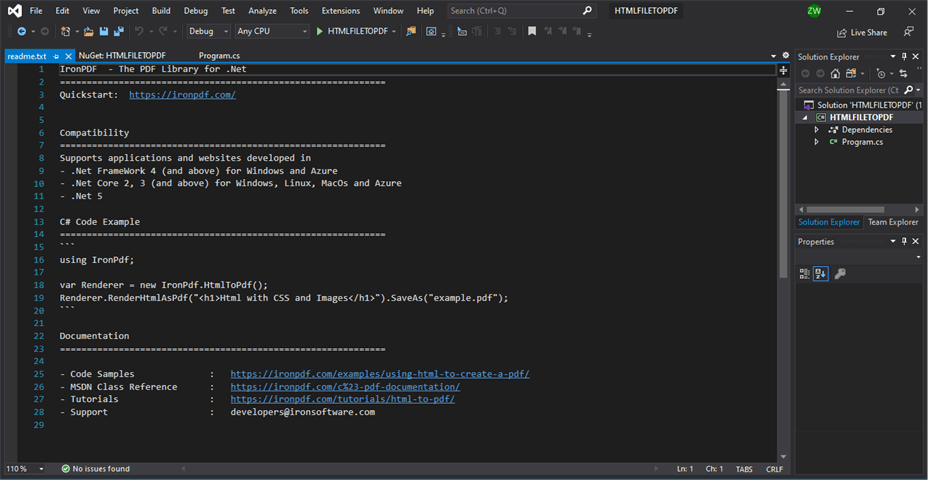Click the Undo arrow icon

pos(139,31)
